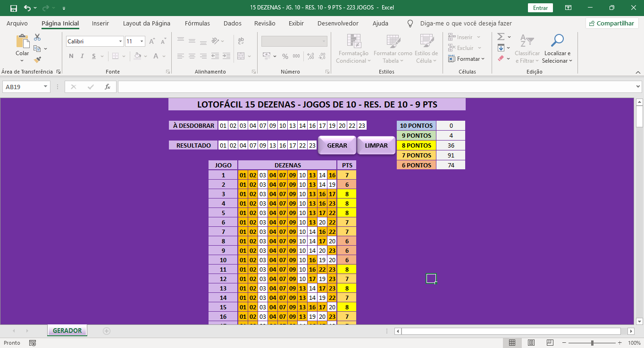Align text left in Alinhamento group
The height and width of the screenshot is (348, 644).
[181, 56]
